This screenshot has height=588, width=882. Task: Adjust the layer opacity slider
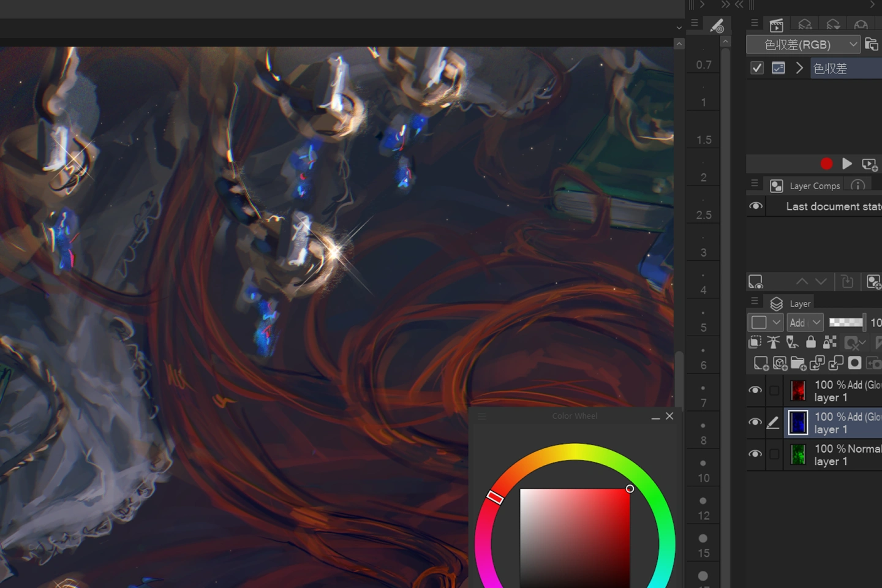coord(847,322)
